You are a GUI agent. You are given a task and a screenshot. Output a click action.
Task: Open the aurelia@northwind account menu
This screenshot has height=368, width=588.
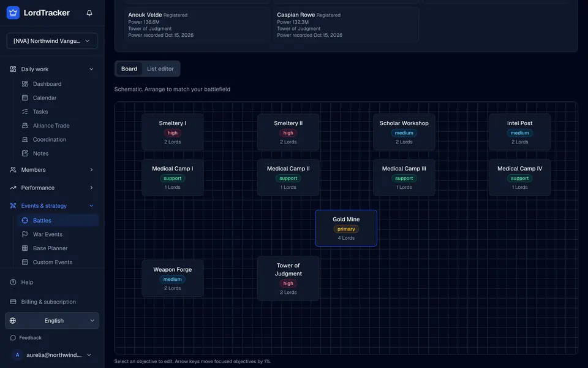[x=51, y=355]
